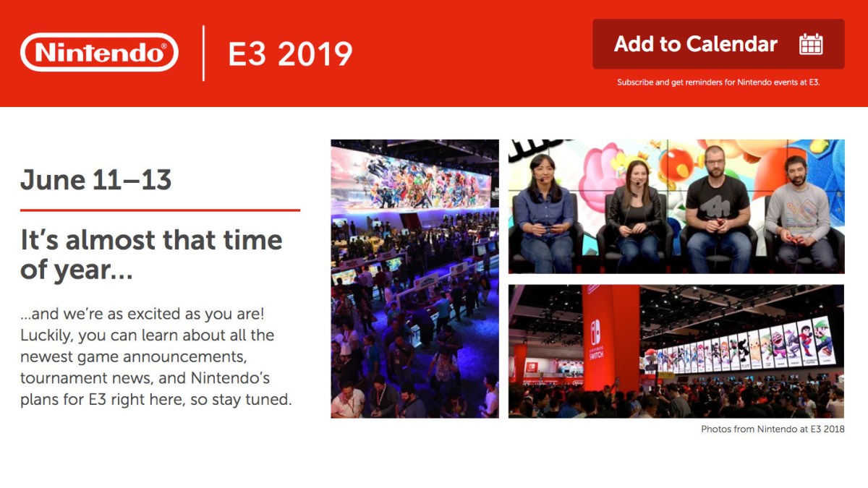The image size is (868, 488).
Task: Click the subscribe reminders text below the button
Action: click(718, 82)
